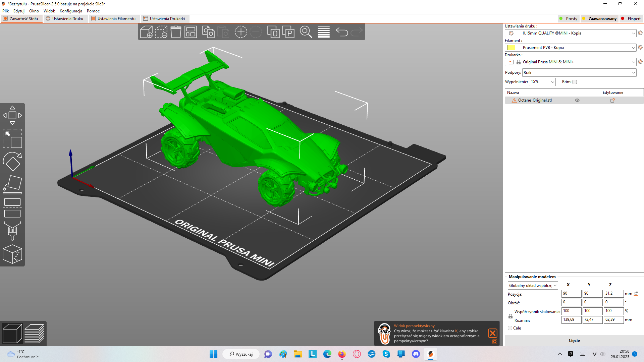Click the Z rotation input field
644x362 pixels.
coord(614,302)
